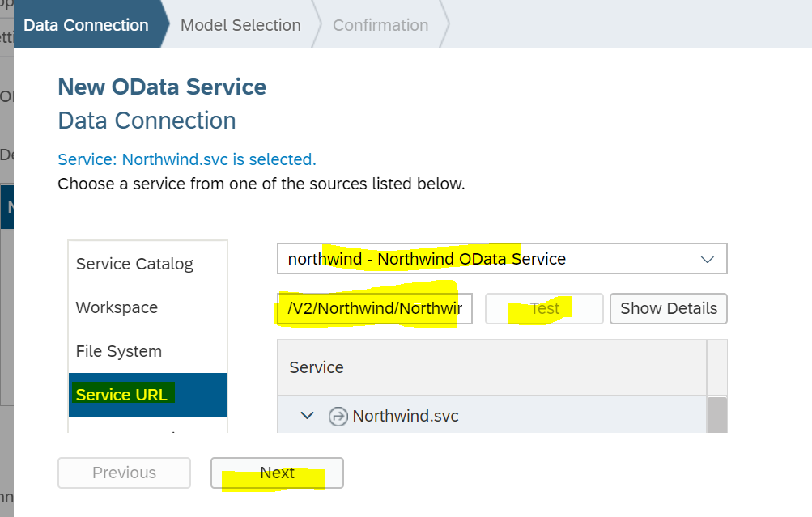Click the Service column header
Image resolution: width=812 pixels, height=517 pixels.
point(492,367)
